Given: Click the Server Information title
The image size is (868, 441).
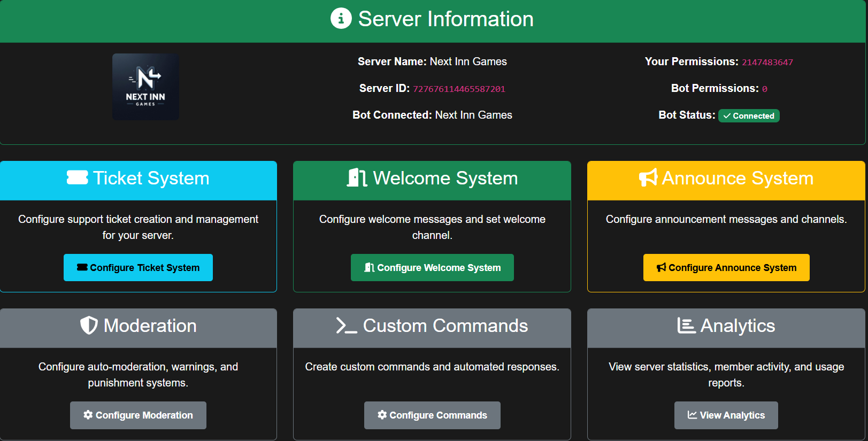Looking at the screenshot, I should [445, 19].
